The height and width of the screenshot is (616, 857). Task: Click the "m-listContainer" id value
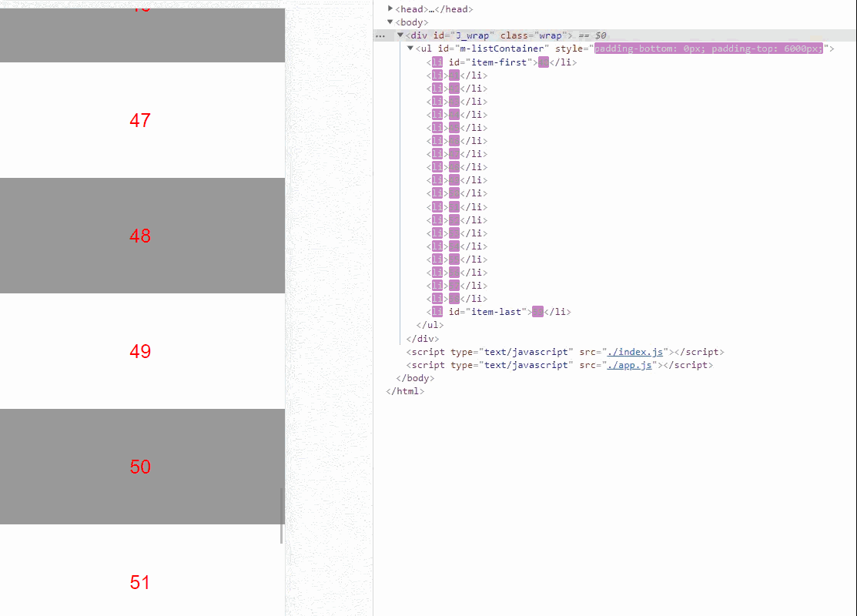(x=502, y=49)
